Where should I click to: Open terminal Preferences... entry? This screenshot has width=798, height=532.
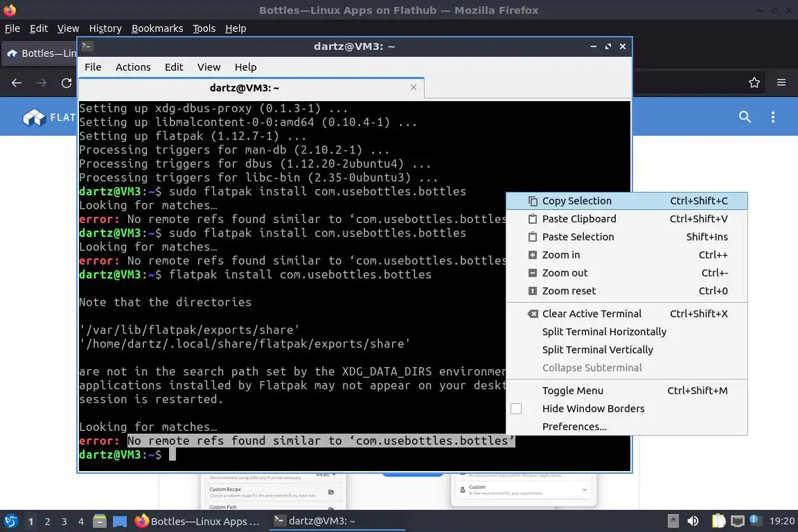click(x=626, y=427)
